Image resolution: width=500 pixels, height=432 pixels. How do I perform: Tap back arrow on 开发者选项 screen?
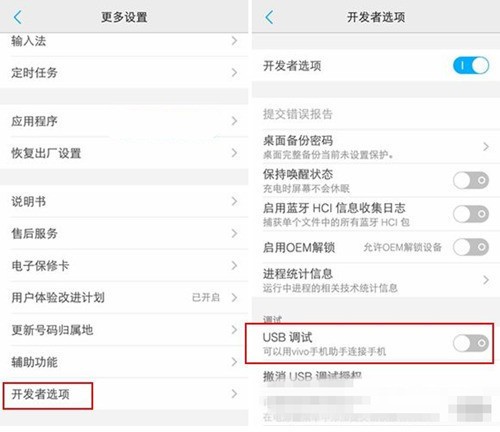tap(269, 17)
